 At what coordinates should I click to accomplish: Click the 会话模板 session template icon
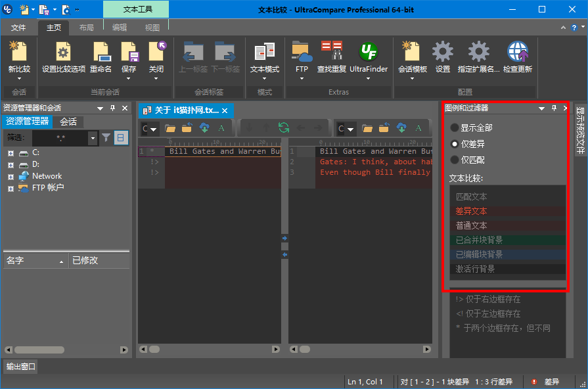[412, 52]
